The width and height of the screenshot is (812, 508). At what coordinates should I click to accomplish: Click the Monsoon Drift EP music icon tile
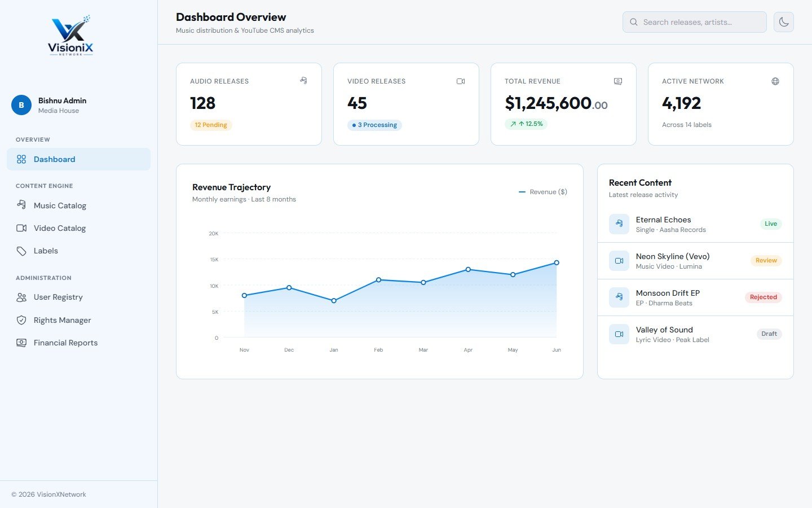pyautogui.click(x=619, y=297)
